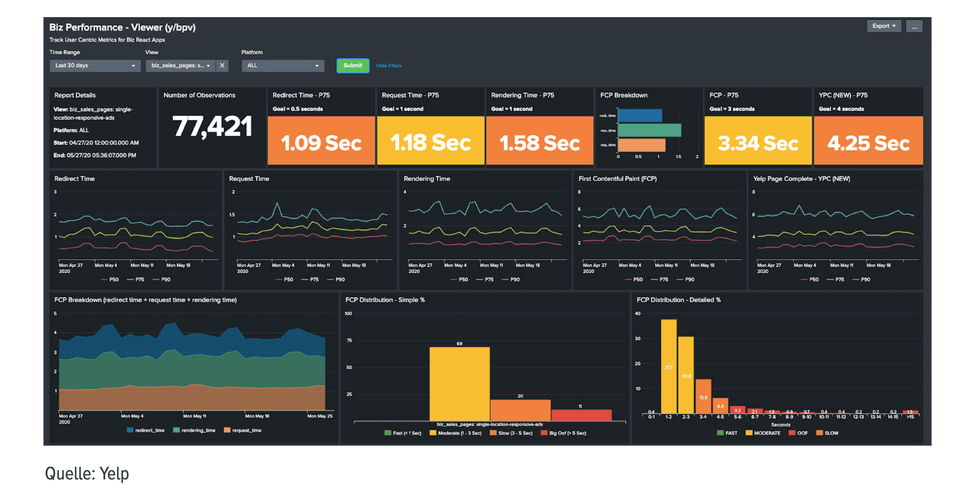
Task: Click the orange 20 Slow bar
Action: 520,410
